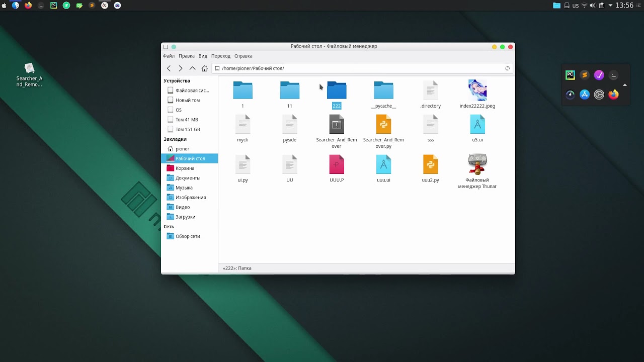Open Обзор сети in sidebar

coord(190,236)
